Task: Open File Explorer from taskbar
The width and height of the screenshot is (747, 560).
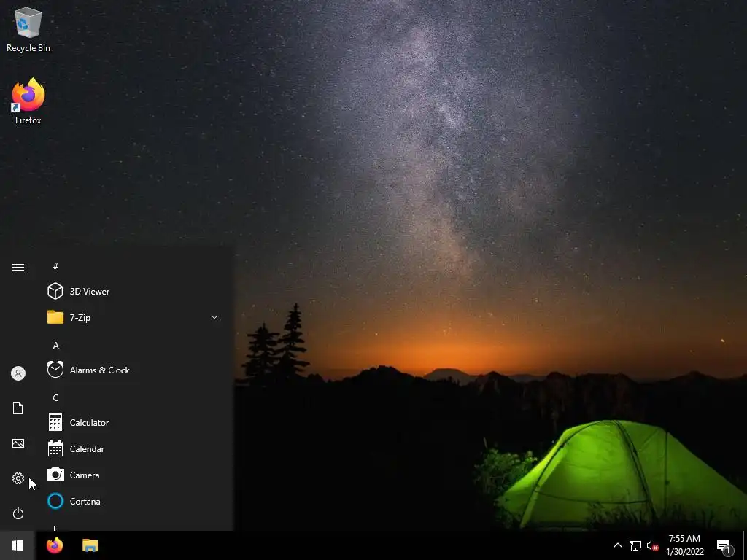Action: 90,545
